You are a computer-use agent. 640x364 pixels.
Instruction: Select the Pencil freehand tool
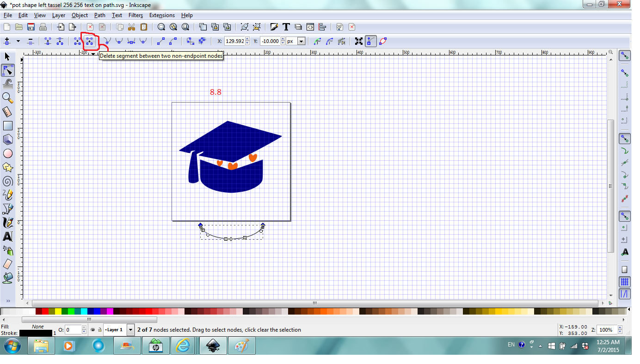[7, 195]
